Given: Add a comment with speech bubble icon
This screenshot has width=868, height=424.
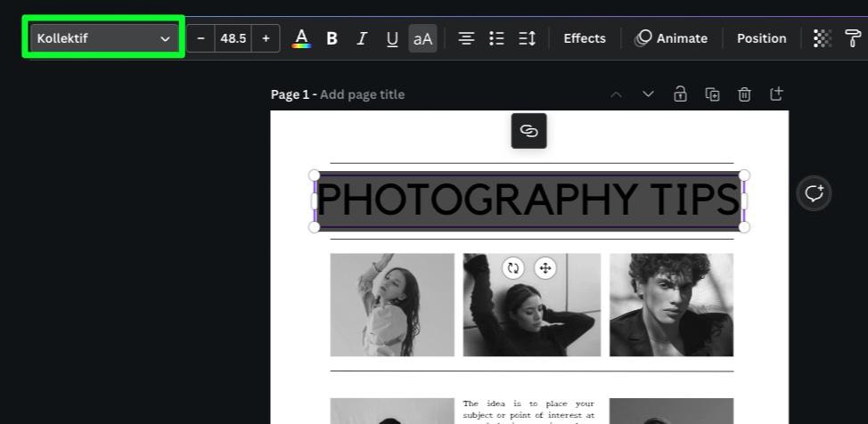Looking at the screenshot, I should click(x=815, y=193).
